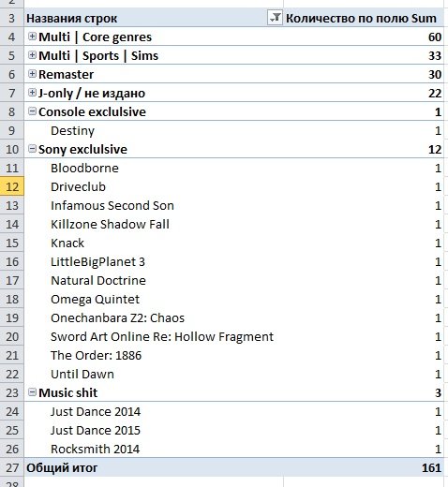Click the Общий итог cell
The image size is (448, 487).
154,467
